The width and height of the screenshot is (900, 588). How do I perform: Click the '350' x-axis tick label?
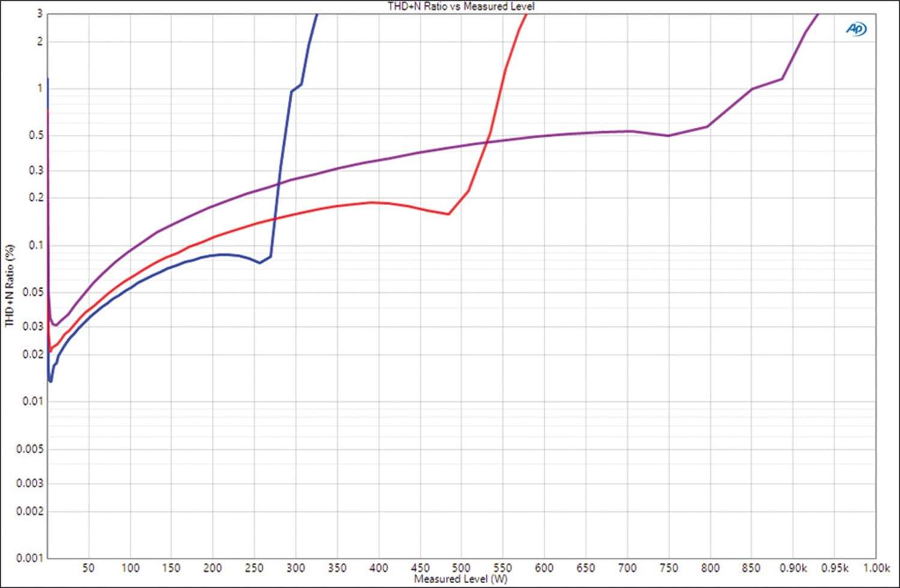tap(337, 568)
